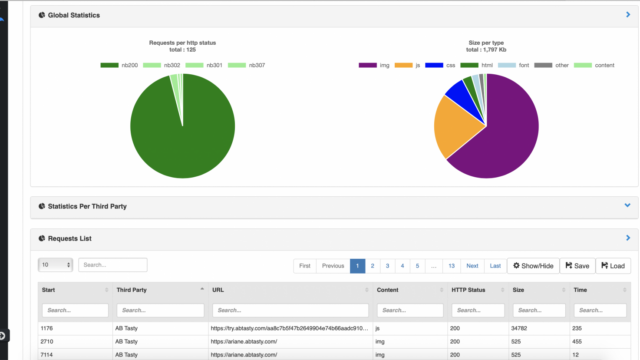The image size is (640, 360).
Task: Sort by URL column
Action: (x=290, y=290)
